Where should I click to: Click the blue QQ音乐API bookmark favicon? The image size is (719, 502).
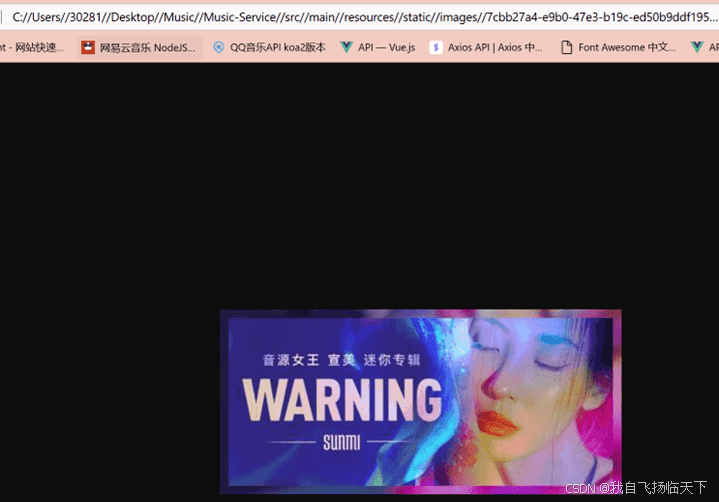coord(219,47)
